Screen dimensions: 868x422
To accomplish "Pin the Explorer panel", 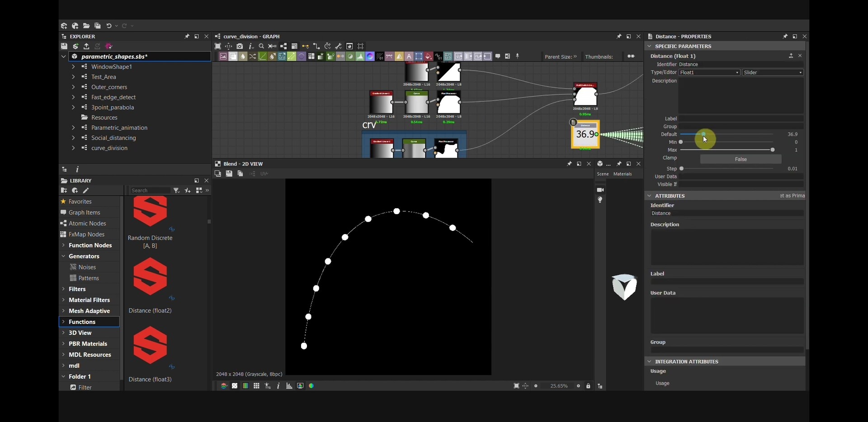I will pos(187,36).
